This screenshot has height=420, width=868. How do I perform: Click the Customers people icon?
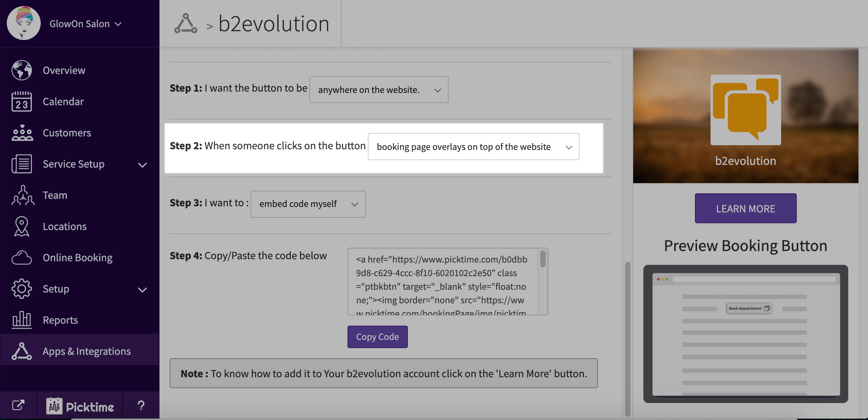[22, 133]
